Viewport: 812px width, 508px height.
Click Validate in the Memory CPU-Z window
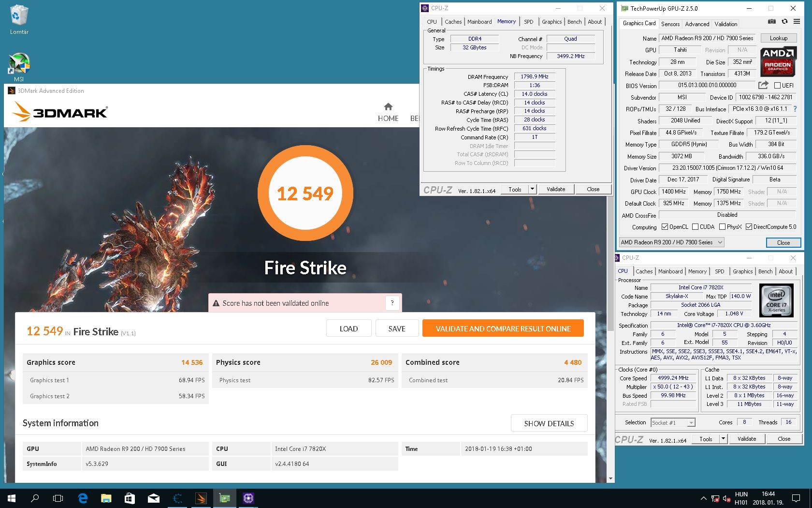coord(556,189)
